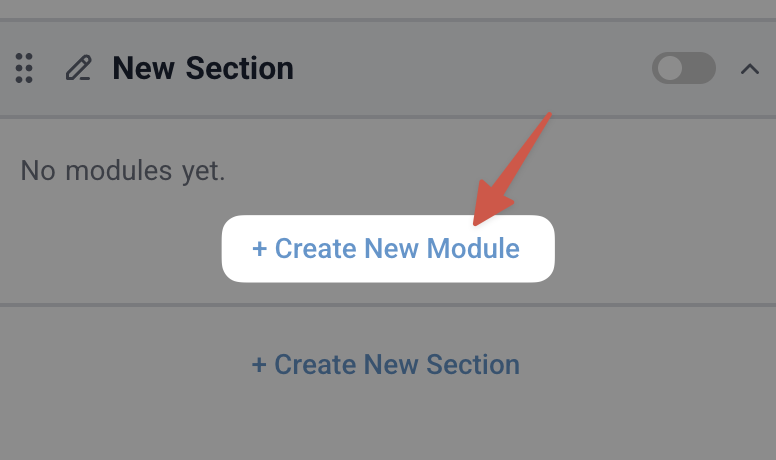
Task: Click the New Section title text
Action: [203, 68]
